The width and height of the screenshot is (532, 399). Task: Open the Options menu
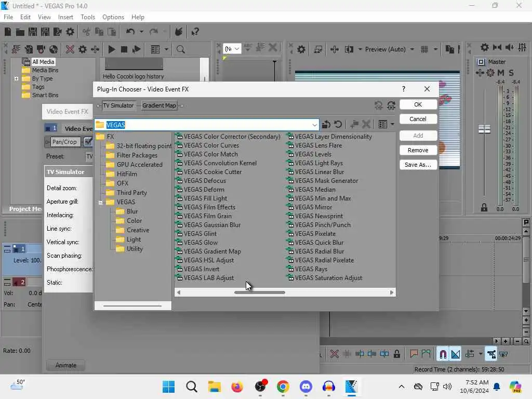[113, 17]
